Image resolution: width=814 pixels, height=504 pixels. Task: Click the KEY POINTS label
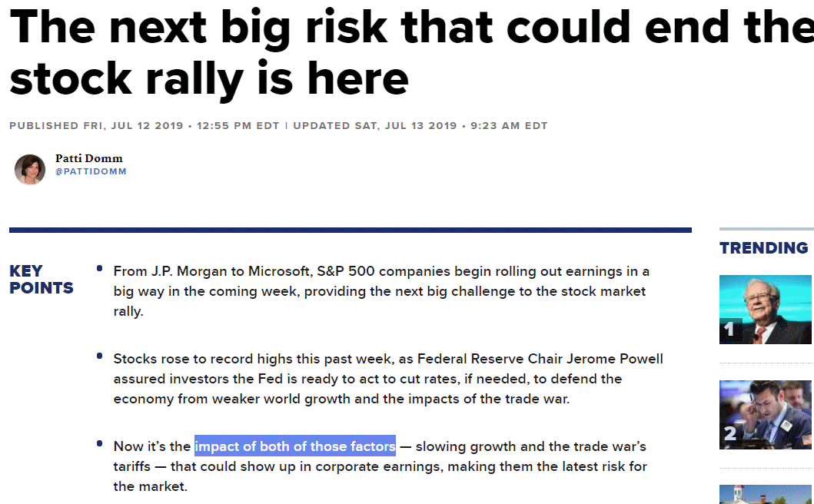[x=42, y=280]
